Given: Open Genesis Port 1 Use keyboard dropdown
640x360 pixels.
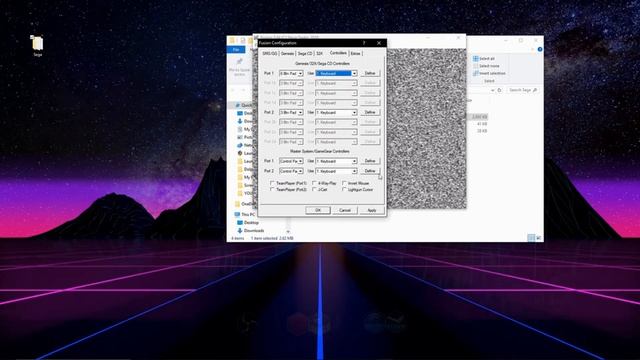Looking at the screenshot, I should click(x=336, y=73).
